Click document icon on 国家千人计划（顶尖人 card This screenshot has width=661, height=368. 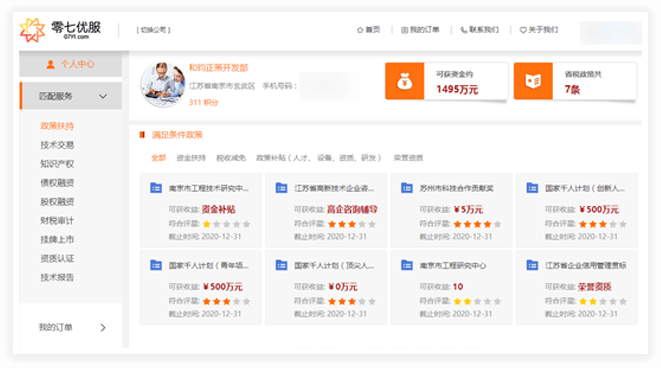pyautogui.click(x=281, y=265)
